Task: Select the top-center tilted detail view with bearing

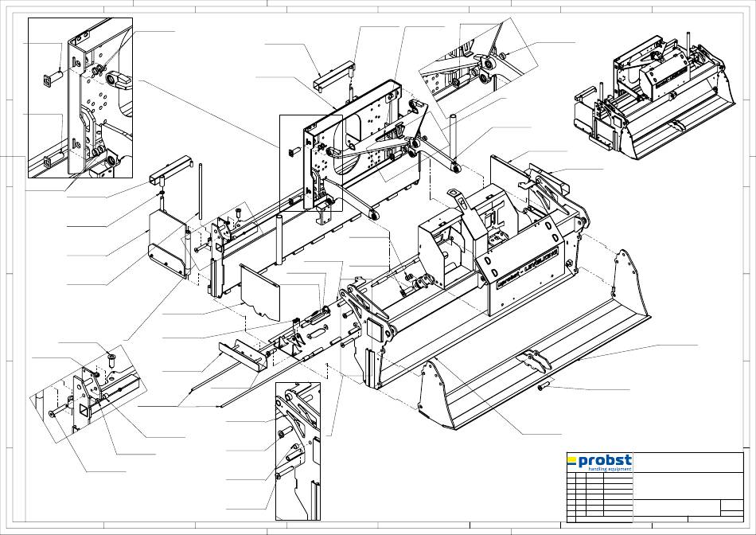Action: coord(478,66)
